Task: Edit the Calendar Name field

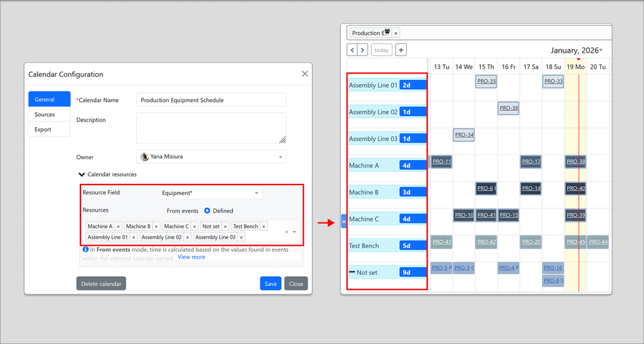Action: [x=211, y=100]
